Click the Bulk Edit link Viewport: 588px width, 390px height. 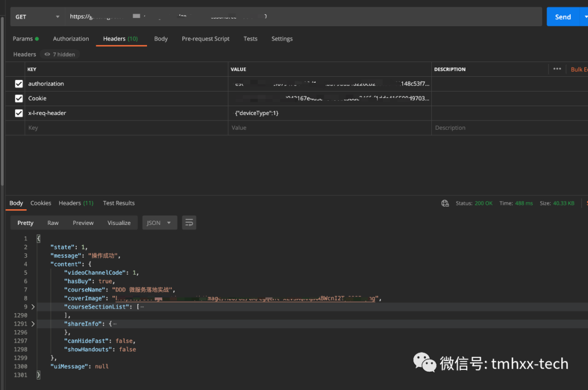click(x=579, y=69)
